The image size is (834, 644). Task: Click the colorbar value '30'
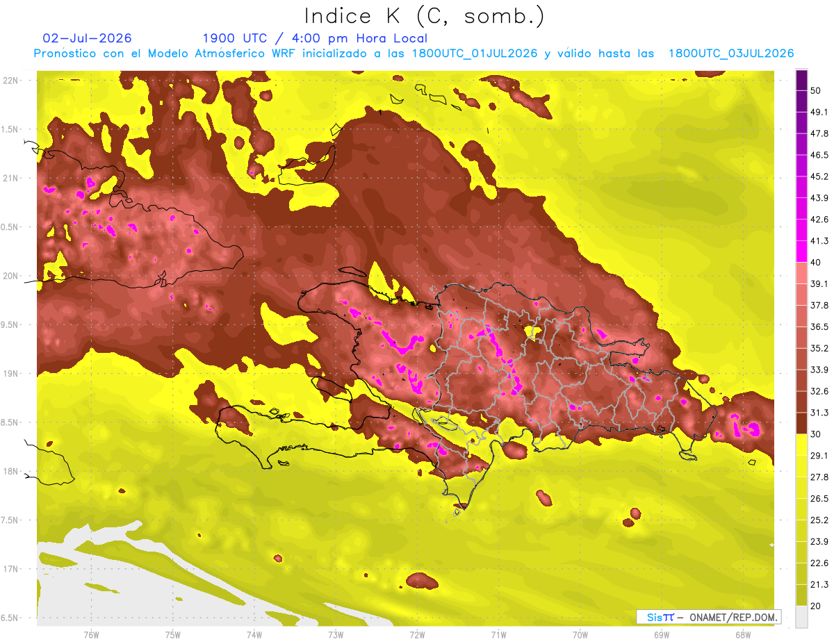tap(817, 434)
